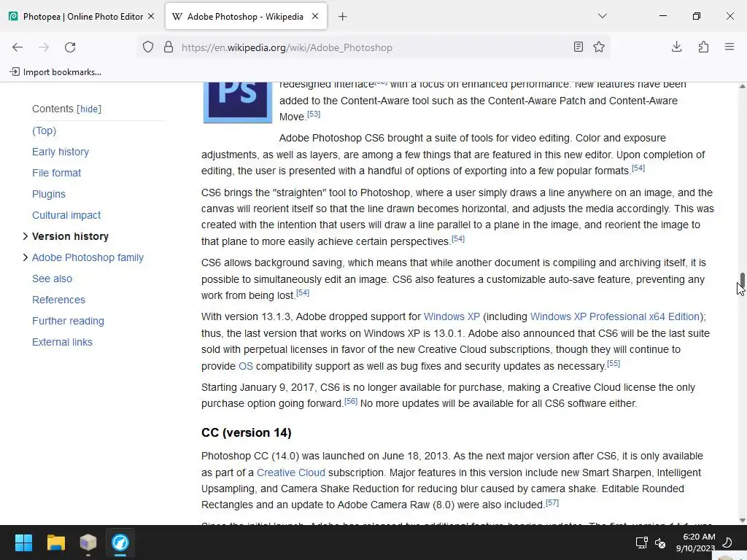The image size is (747, 560).
Task: Open the Creative Cloud link
Action: click(291, 472)
